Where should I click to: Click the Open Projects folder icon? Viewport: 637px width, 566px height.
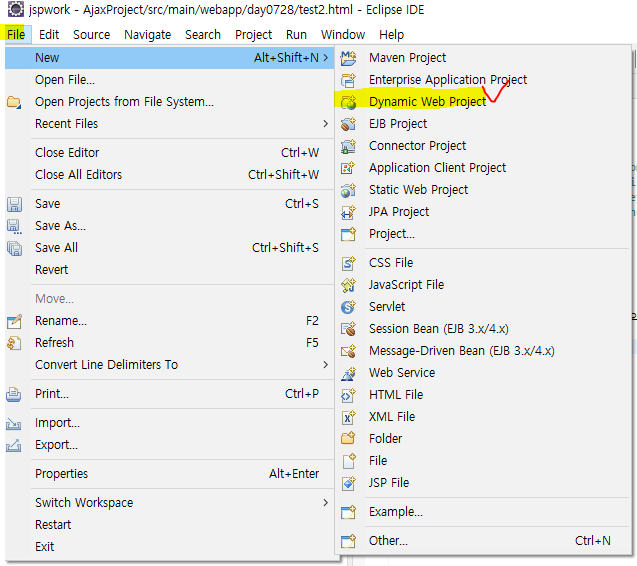pyautogui.click(x=14, y=102)
